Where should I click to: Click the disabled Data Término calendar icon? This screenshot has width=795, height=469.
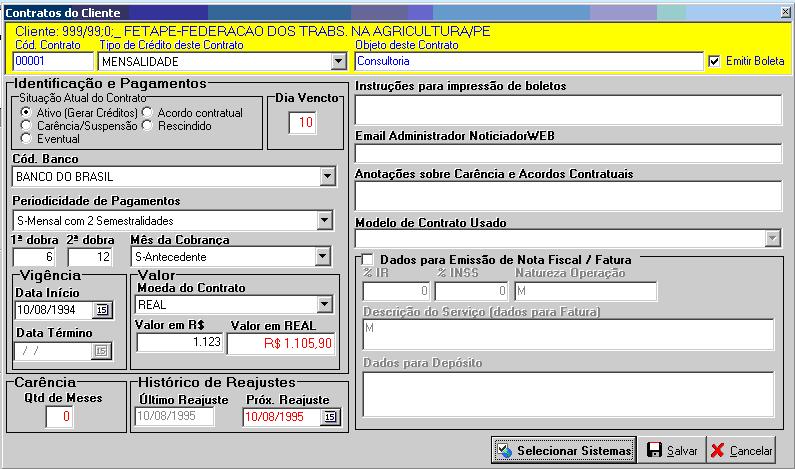tap(101, 350)
